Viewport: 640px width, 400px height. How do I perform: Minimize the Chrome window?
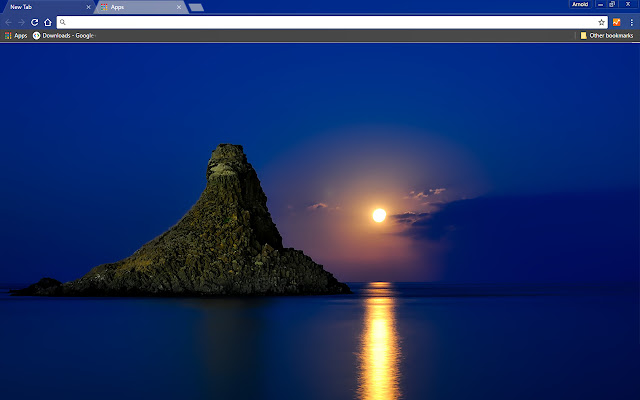(600, 4)
